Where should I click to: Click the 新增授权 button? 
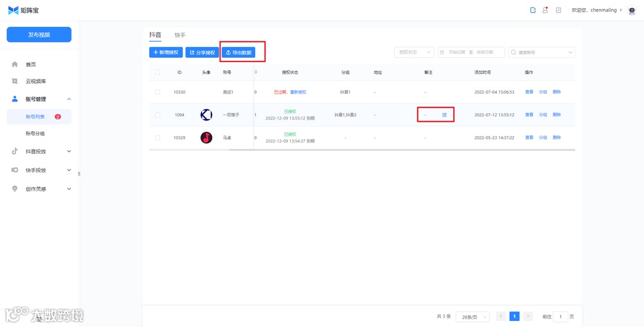[166, 53]
